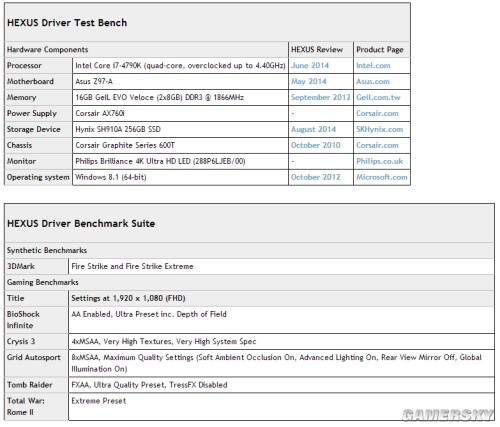Visit the Intel.com product page
This screenshot has height=427, width=500.
[x=373, y=66]
